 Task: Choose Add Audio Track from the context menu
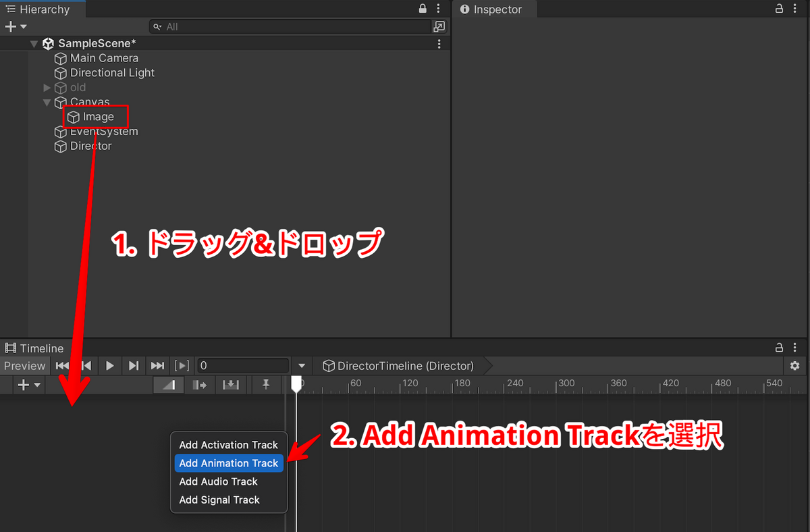pos(217,481)
